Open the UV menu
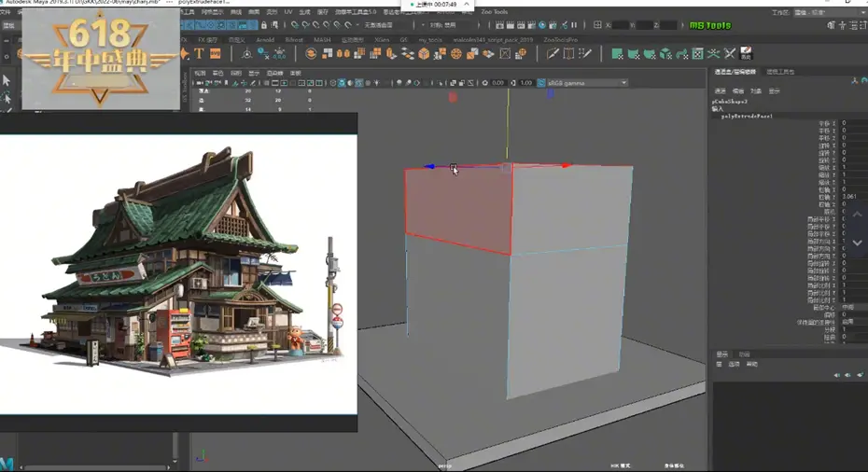This screenshot has height=472, width=868. tap(288, 11)
